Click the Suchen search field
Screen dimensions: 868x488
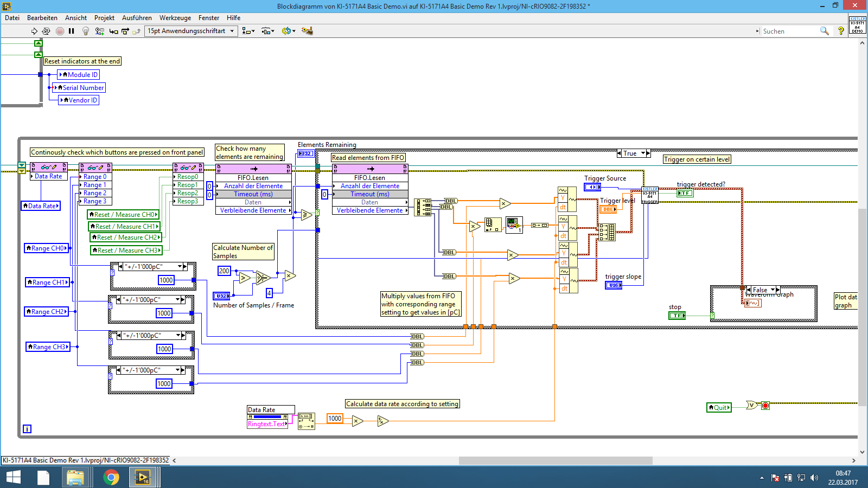789,31
